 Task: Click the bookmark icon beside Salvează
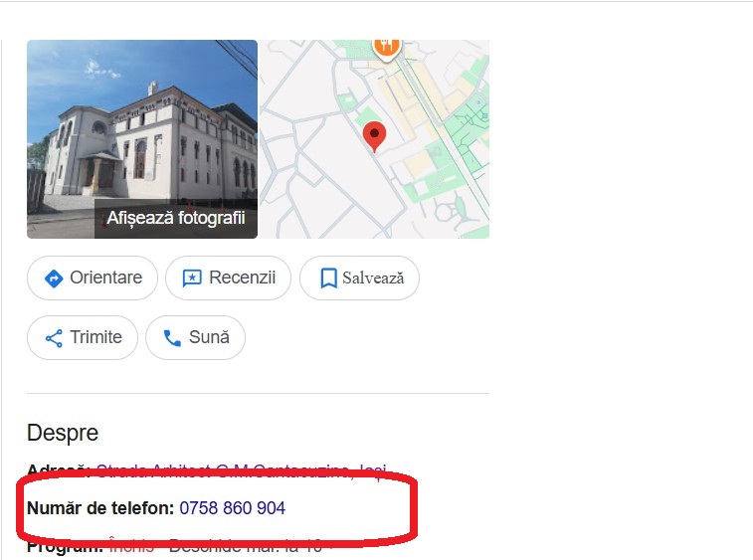coord(328,279)
